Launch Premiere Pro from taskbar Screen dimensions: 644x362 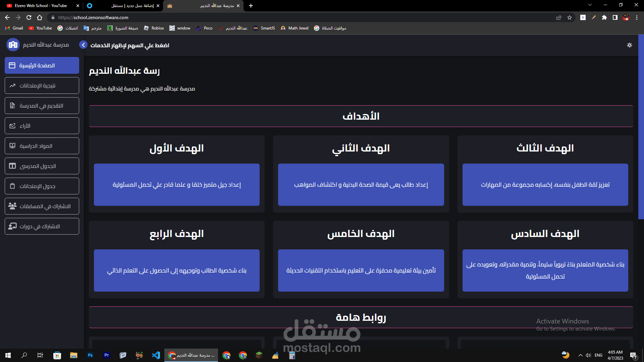pos(107,355)
